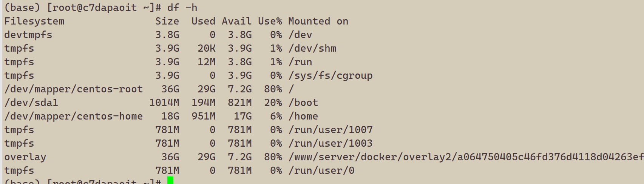Click the 'Used' column header
The width and height of the screenshot is (644, 184).
203,21
